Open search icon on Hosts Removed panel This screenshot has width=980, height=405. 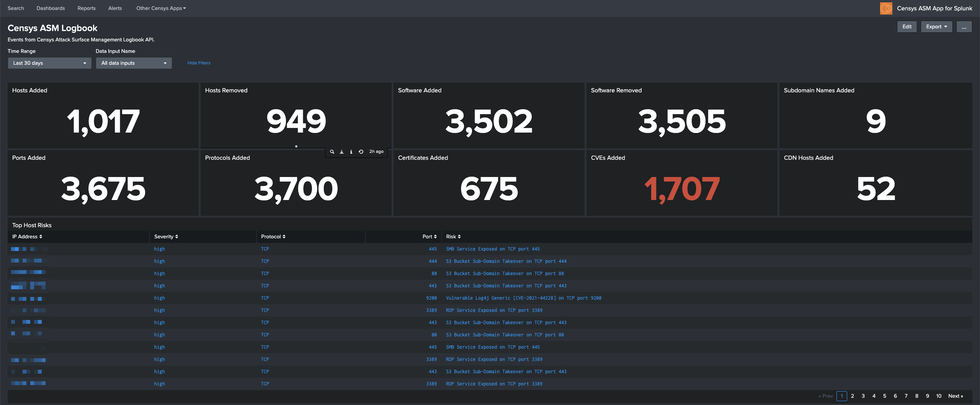(332, 152)
